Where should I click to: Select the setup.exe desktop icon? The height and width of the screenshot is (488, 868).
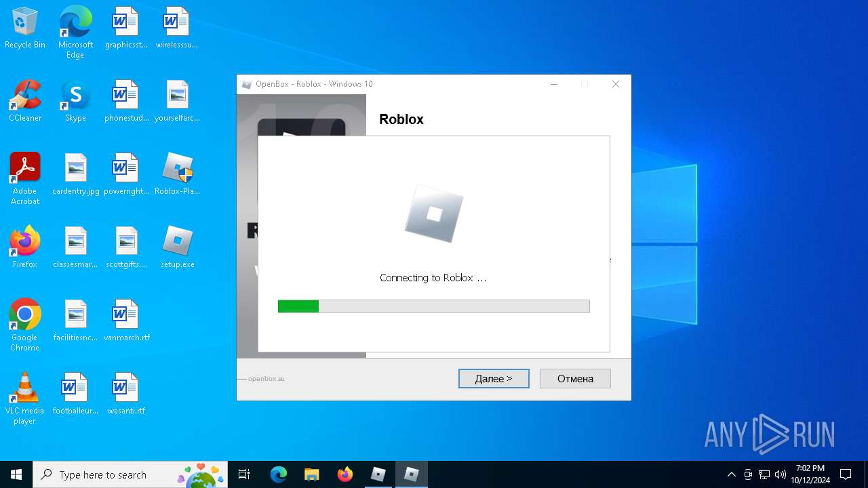177,247
